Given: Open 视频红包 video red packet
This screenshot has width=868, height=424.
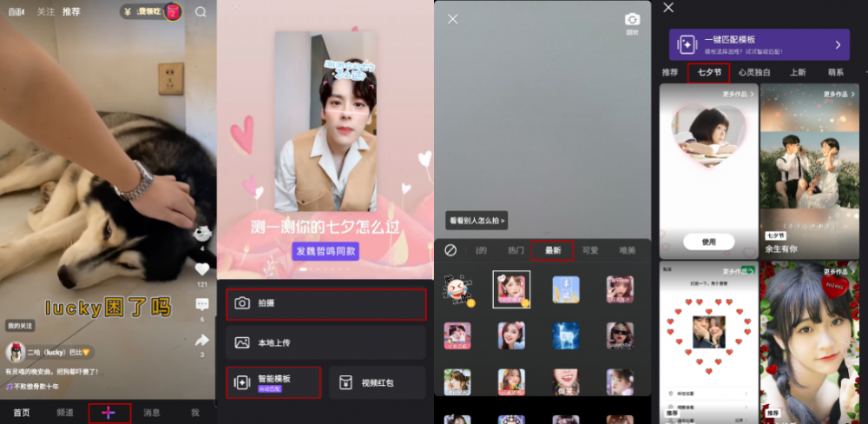Looking at the screenshot, I should pyautogui.click(x=378, y=382).
